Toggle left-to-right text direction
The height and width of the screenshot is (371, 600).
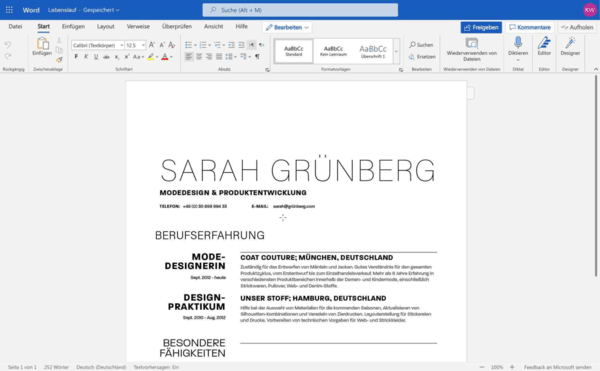(x=251, y=45)
